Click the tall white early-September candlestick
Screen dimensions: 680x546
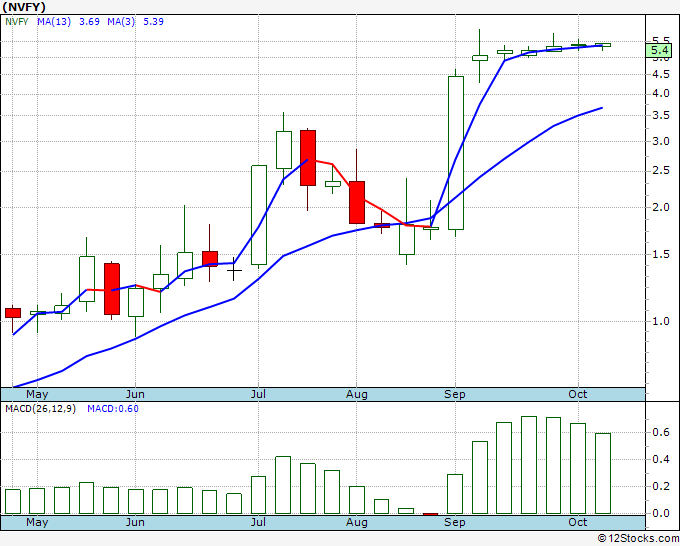pyautogui.click(x=456, y=153)
